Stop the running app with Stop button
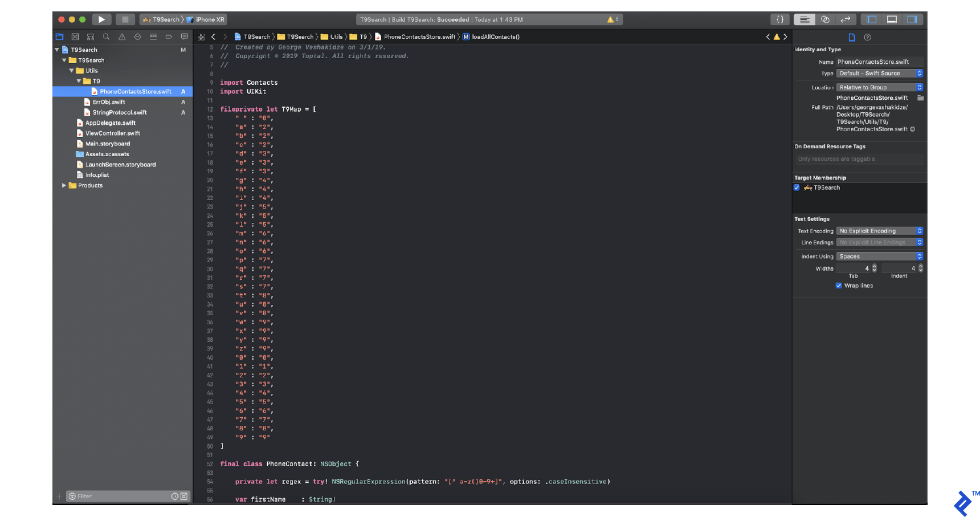 (125, 19)
